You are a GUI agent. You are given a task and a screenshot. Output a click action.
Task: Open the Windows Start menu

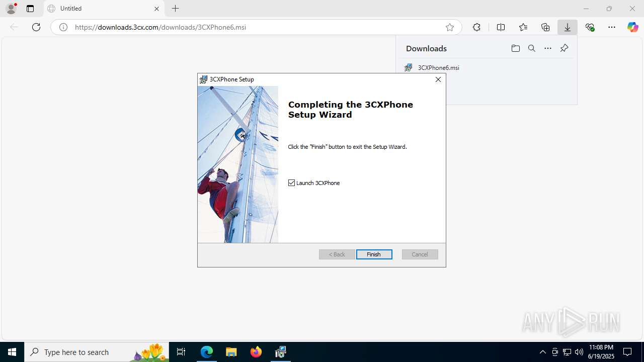(x=12, y=352)
